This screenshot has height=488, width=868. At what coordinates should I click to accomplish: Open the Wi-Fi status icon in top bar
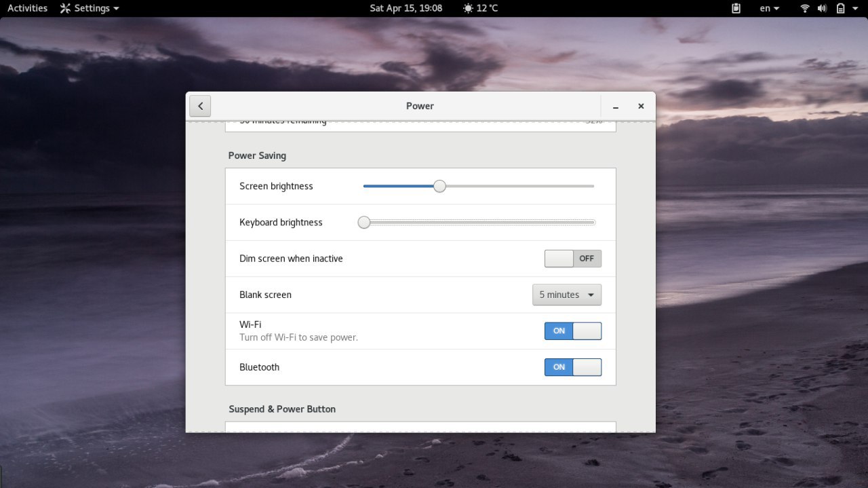click(x=805, y=8)
